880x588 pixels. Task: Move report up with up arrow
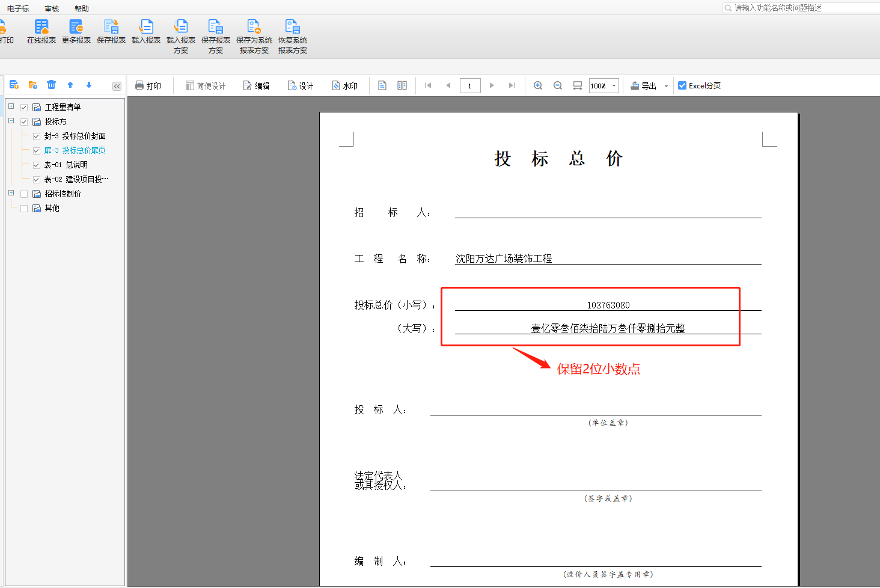click(70, 85)
